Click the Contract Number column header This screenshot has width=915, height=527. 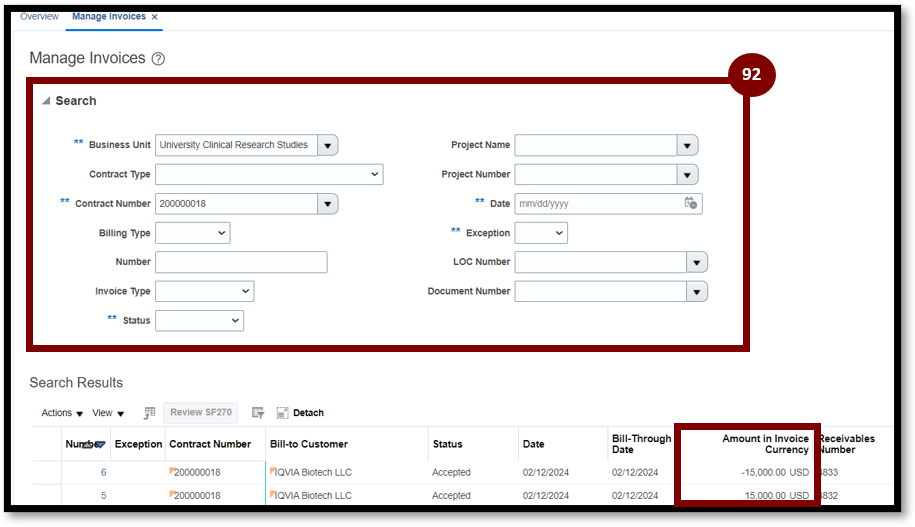click(210, 444)
